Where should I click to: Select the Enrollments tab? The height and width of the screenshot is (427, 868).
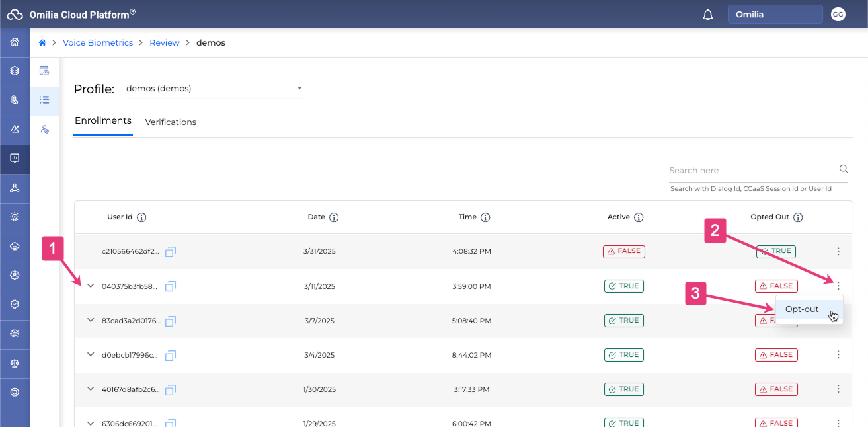pyautogui.click(x=103, y=121)
